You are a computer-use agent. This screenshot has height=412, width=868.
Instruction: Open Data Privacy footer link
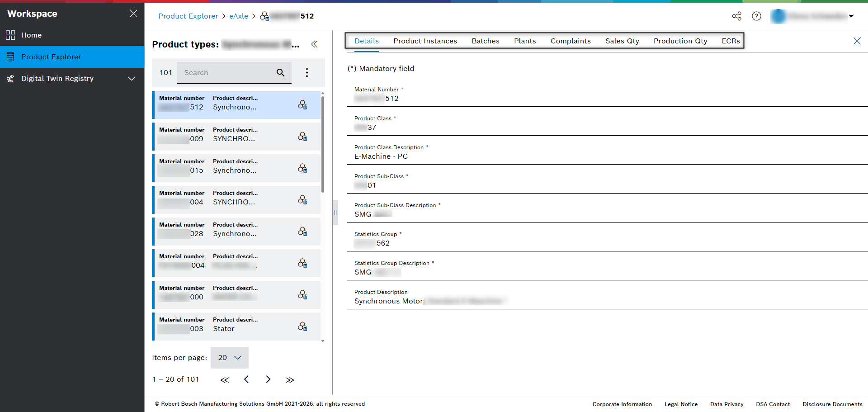tap(726, 404)
